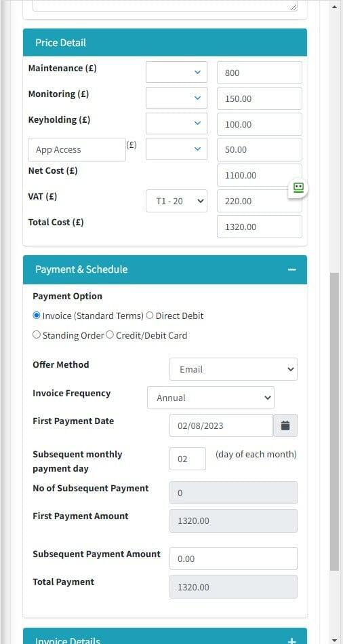Click the Subsequent Payment Amount field

click(233, 558)
